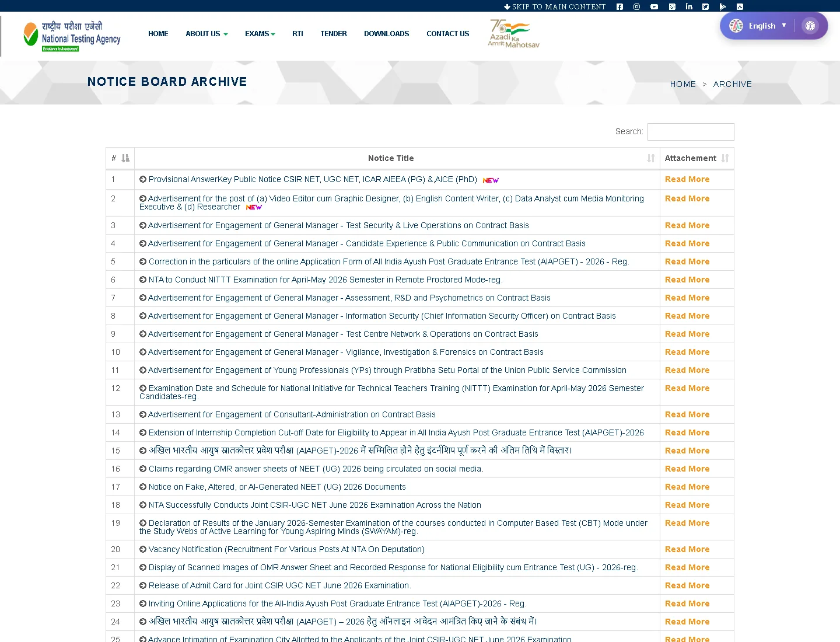Go to the Home menu item
Screen dimensions: 840x642
(158, 34)
